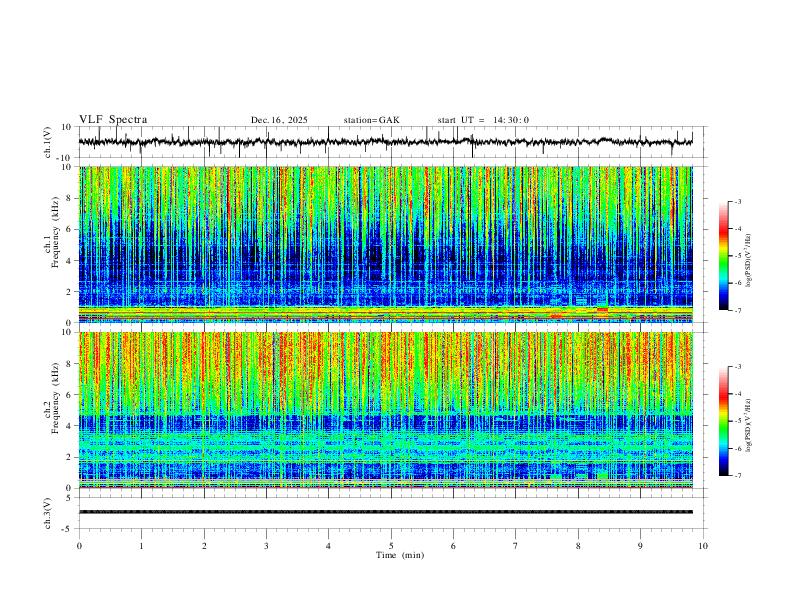
Task: Click the 'ch.1(V)' waveform axis label
Action: [x=48, y=142]
